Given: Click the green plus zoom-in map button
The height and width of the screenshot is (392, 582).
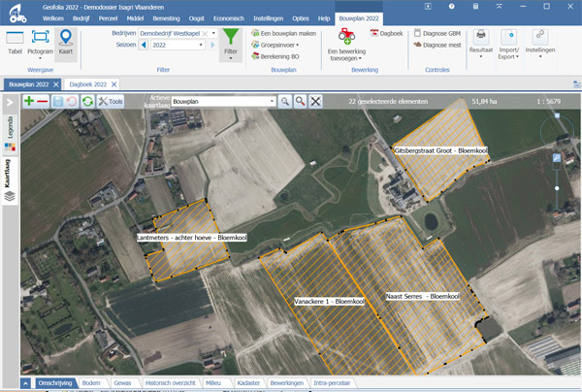Looking at the screenshot, I should coord(29,101).
